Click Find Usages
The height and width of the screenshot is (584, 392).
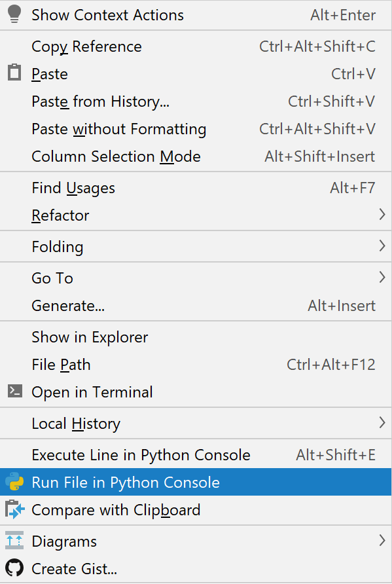tap(73, 188)
